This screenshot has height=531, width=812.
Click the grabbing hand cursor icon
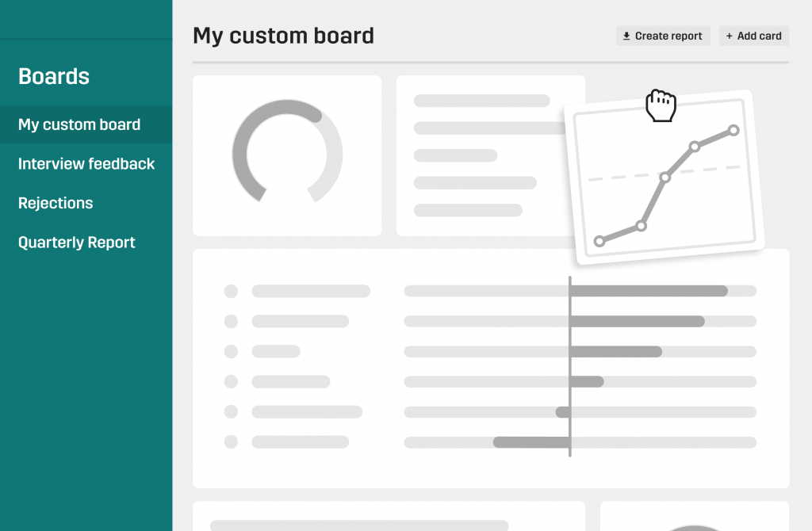661,106
